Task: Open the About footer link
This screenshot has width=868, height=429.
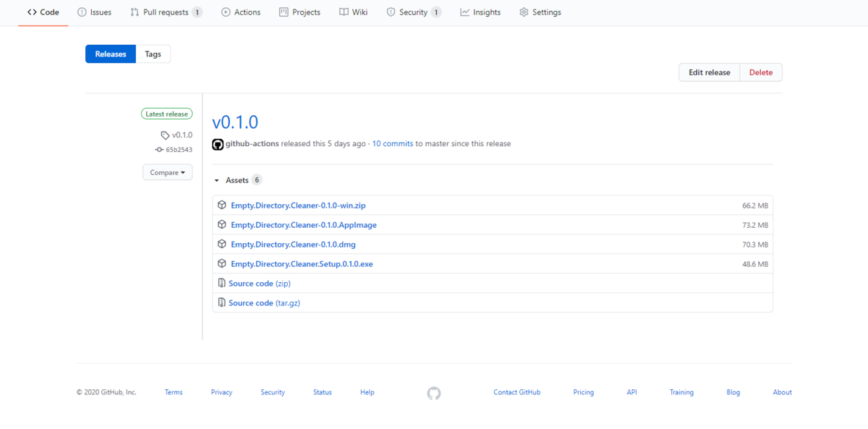Action: point(783,393)
